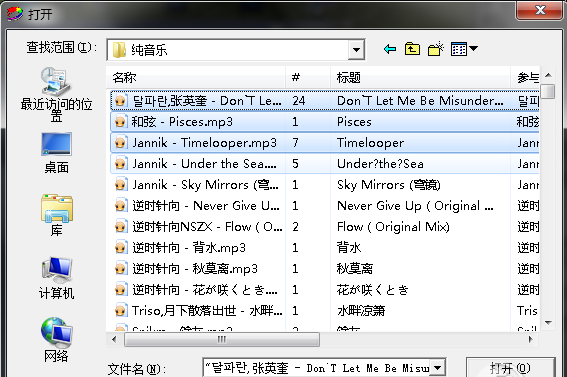567x377 pixels.
Task: Select file 逆时针向 - 花が咲くとき
Action: click(x=205, y=290)
